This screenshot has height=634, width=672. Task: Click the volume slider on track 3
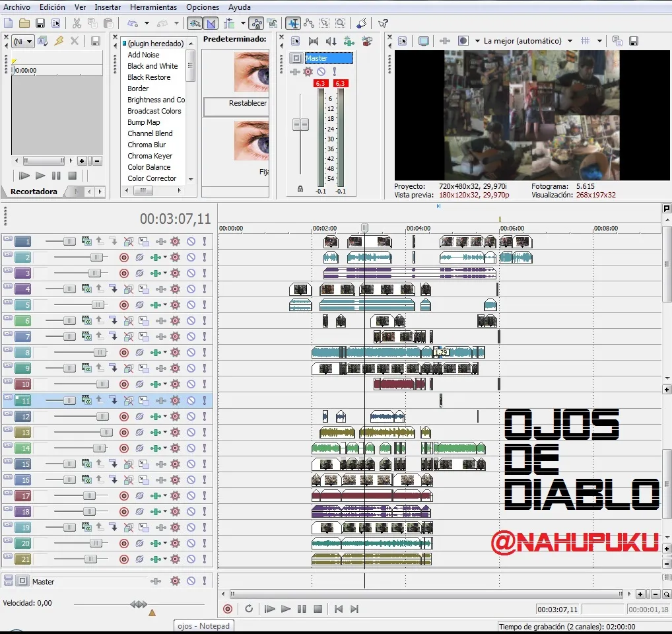click(94, 273)
